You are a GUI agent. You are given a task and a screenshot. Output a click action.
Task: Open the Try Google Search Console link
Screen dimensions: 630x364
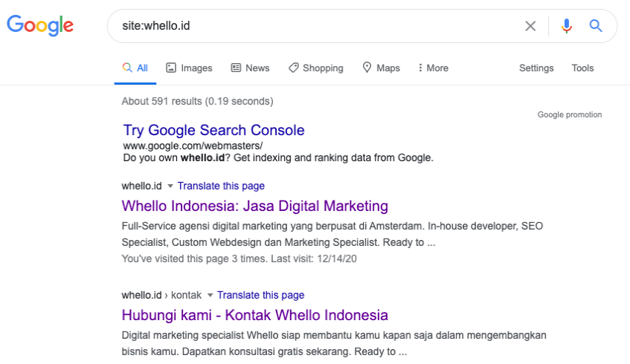(213, 130)
